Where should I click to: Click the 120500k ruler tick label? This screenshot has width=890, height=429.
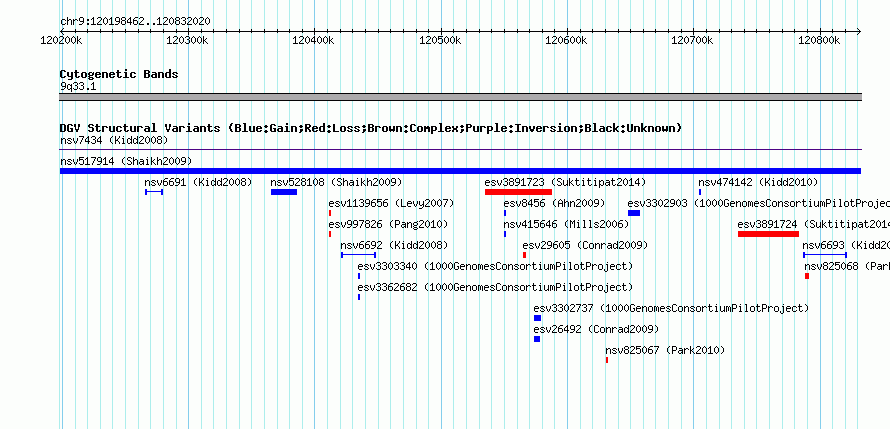(440, 40)
